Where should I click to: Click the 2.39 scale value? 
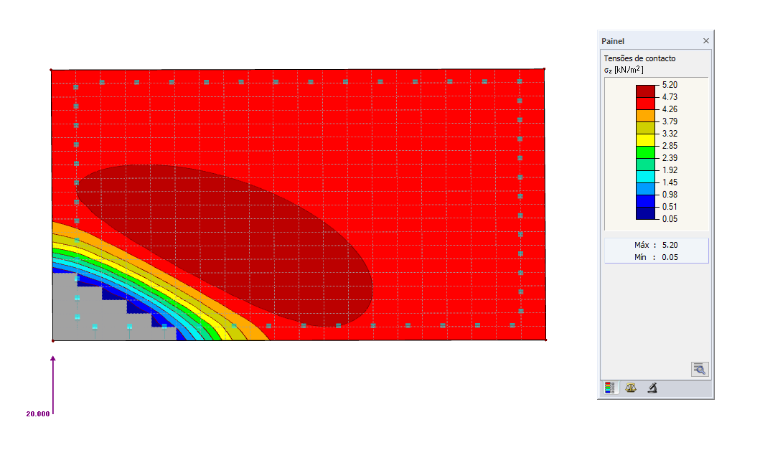(670, 158)
